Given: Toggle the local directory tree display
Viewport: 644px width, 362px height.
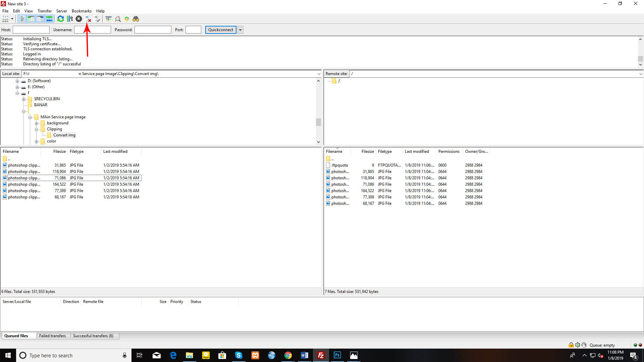Looking at the screenshot, I should coord(31,19).
